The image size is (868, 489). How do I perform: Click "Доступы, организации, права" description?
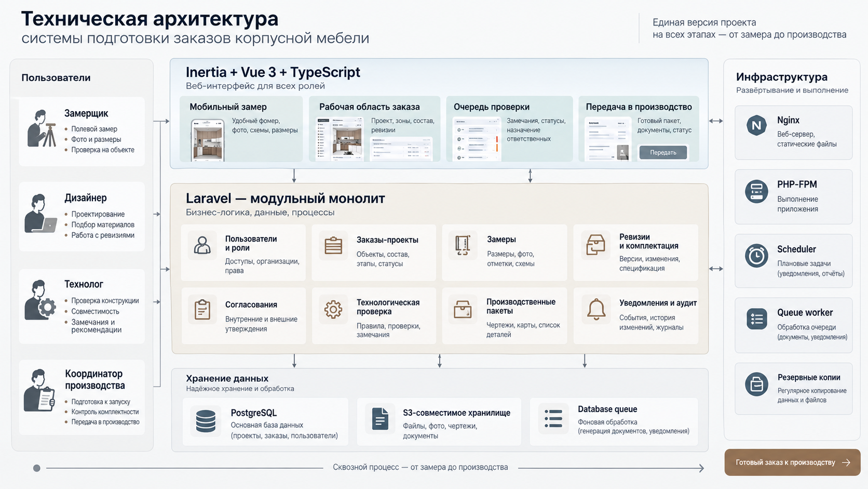(x=262, y=266)
